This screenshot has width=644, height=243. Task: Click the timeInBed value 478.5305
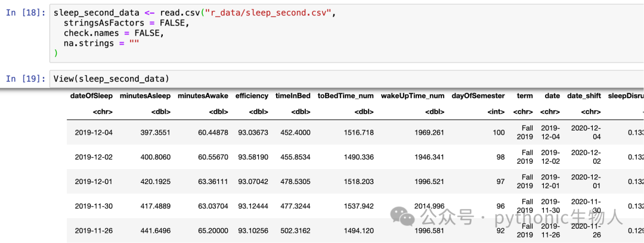point(295,182)
